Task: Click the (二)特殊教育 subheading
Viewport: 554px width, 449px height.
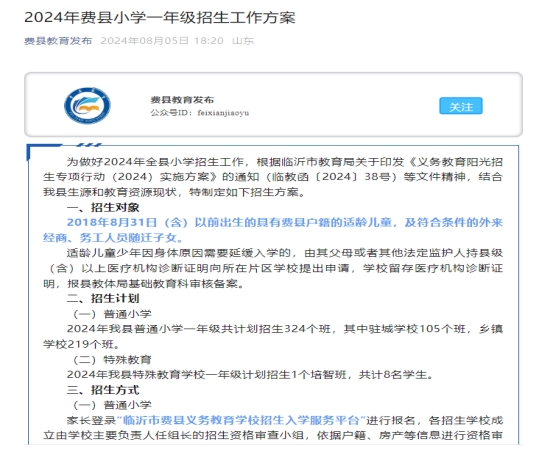Action: pyautogui.click(x=112, y=360)
